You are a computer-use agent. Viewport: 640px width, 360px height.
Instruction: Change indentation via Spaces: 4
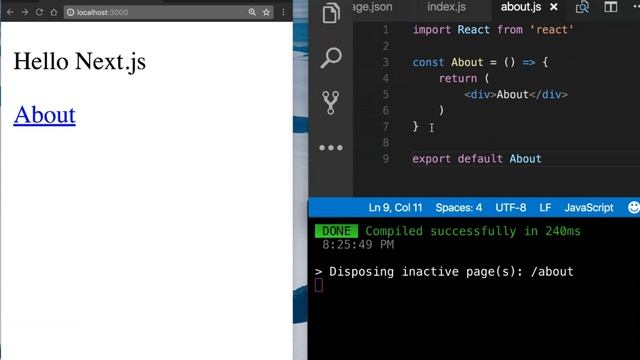[x=458, y=208]
